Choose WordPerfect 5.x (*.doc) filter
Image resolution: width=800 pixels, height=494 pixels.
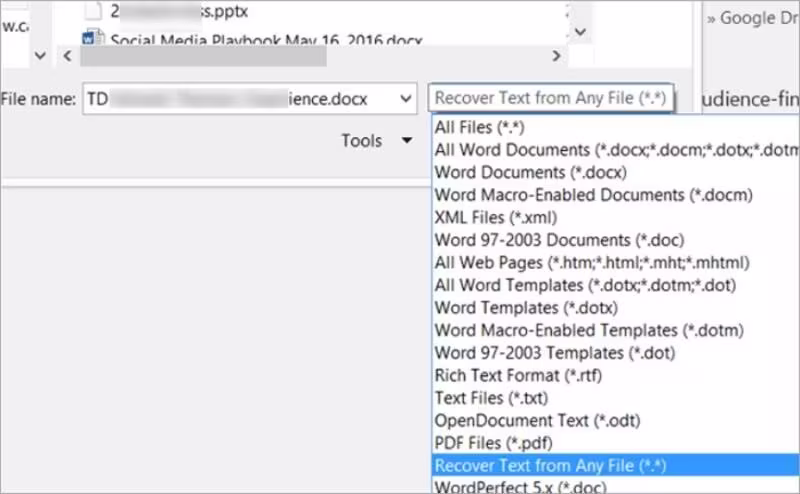[x=615, y=485]
